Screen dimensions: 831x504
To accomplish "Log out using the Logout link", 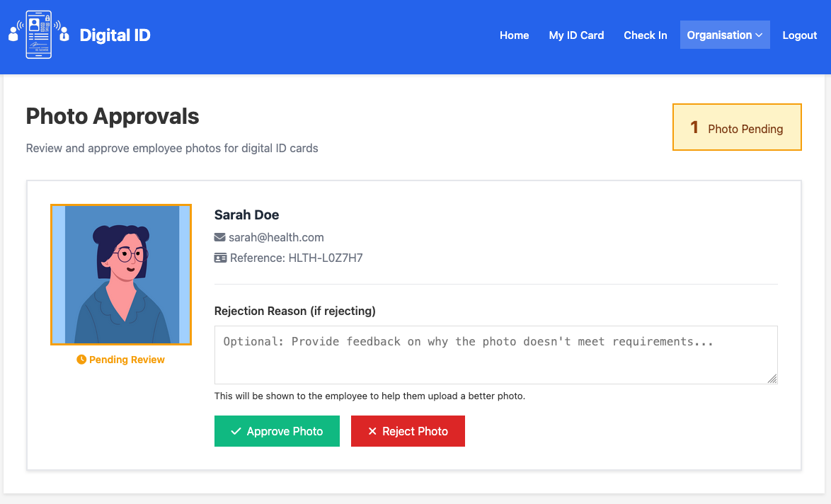I will [x=799, y=35].
